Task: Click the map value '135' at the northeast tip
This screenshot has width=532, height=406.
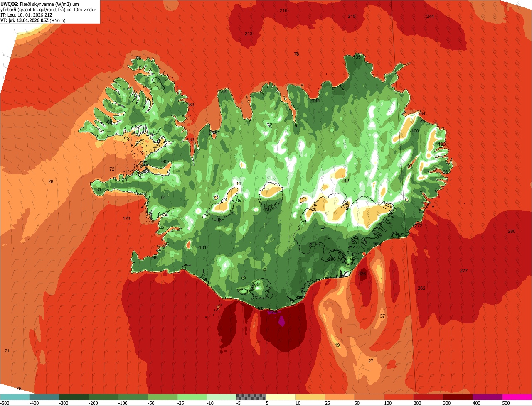Action: (x=357, y=57)
